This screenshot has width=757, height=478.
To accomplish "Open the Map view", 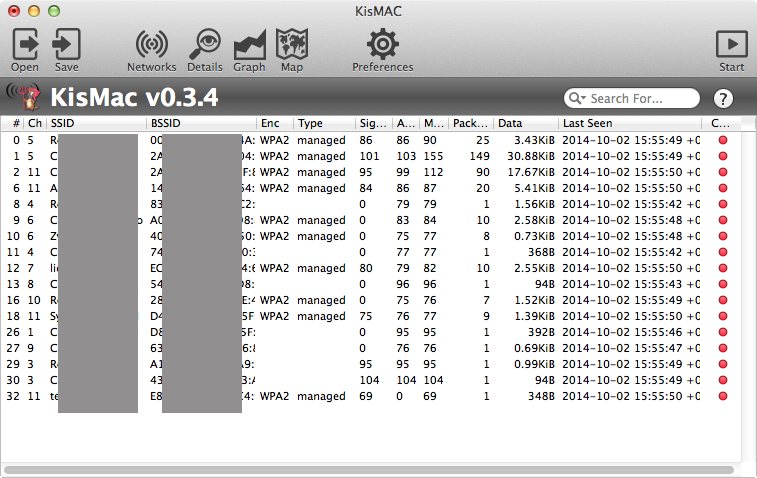I will (x=292, y=44).
